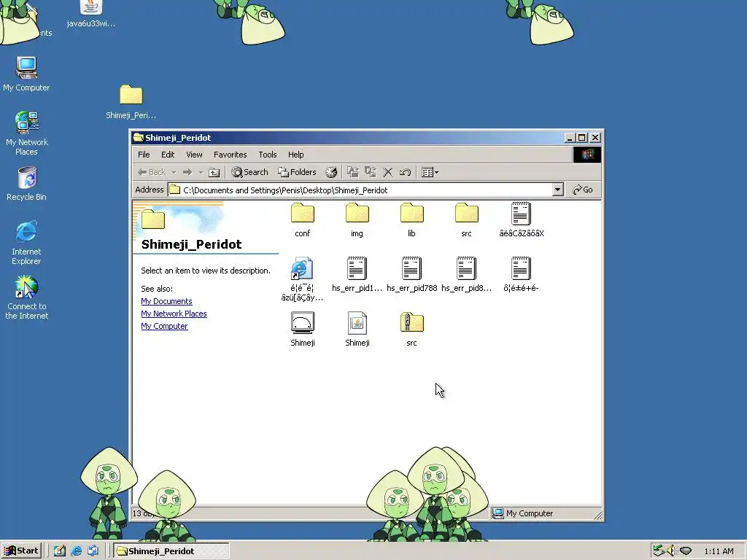The image size is (747, 560).
Task: Select the java6u33wi... desktop installer icon
Action: click(x=91, y=15)
